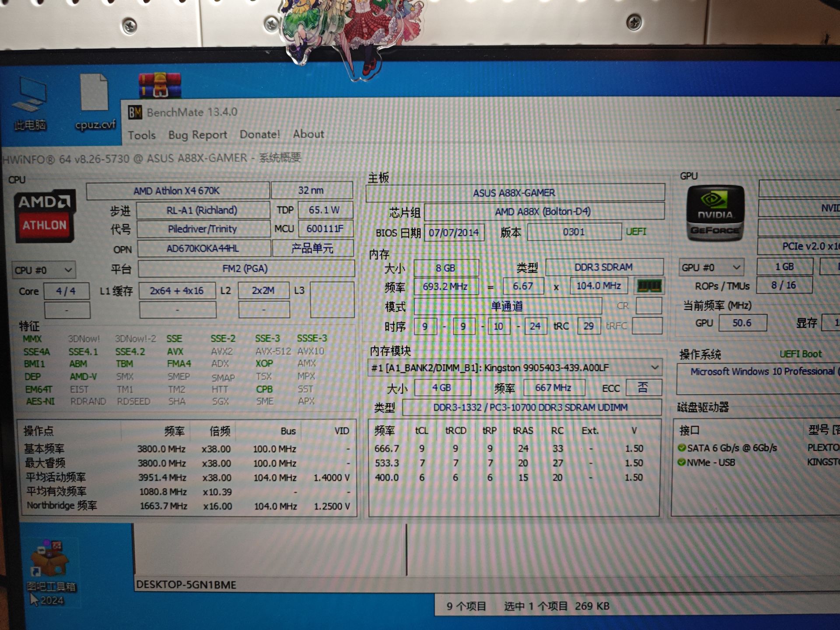Click the DESKTOP-5GN1BME computer name

(186, 585)
